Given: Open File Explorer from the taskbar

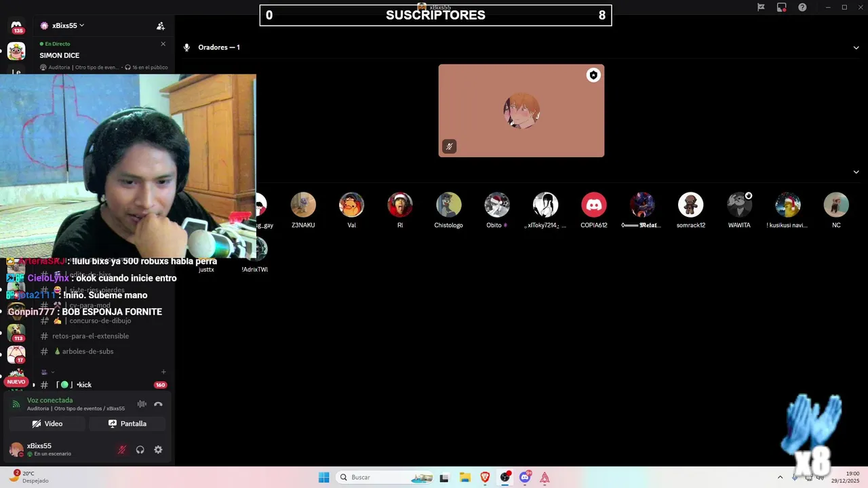Looking at the screenshot, I should click(x=465, y=477).
